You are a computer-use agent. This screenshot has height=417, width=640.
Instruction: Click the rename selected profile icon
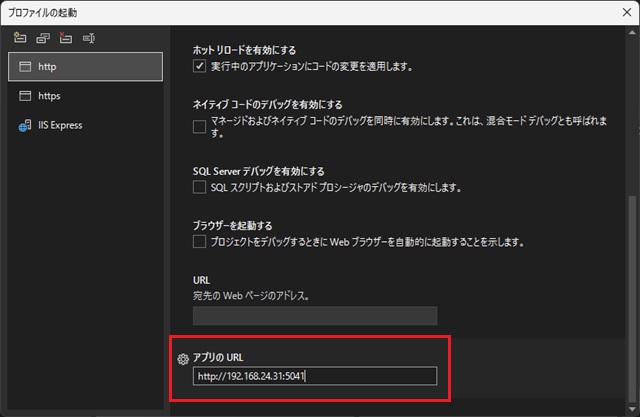coord(89,38)
